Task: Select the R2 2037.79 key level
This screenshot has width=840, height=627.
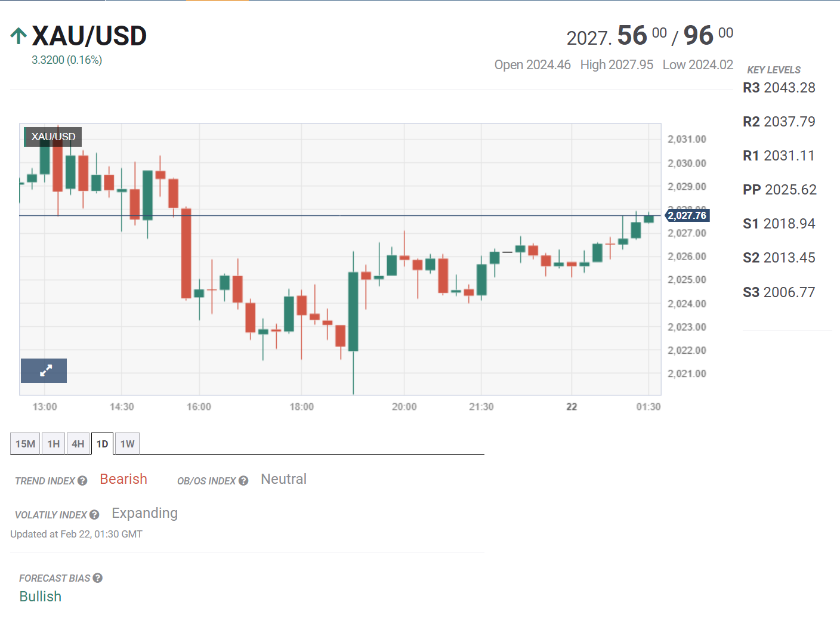Action: coord(779,122)
